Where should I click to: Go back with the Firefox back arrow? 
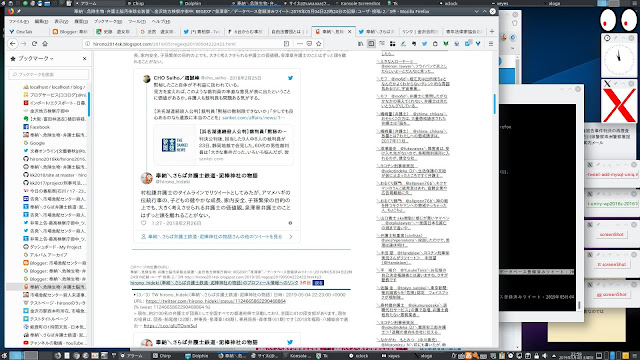click(x=13, y=44)
